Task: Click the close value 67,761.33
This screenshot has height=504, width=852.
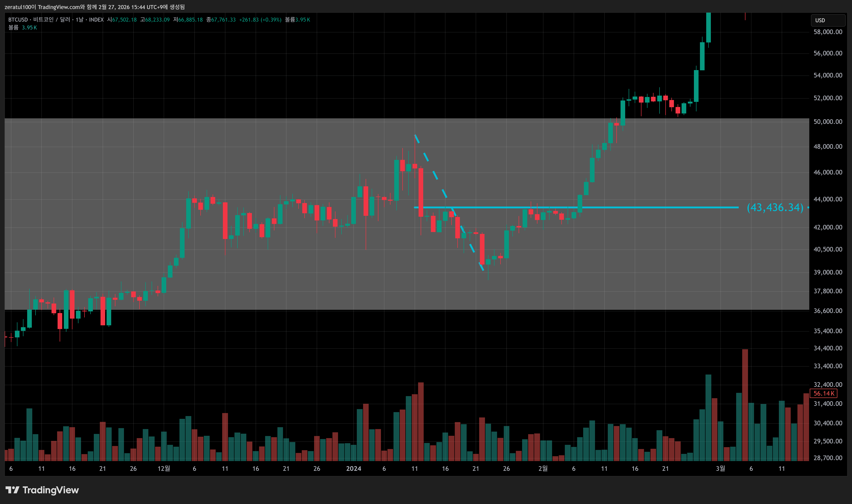Action: [223, 20]
